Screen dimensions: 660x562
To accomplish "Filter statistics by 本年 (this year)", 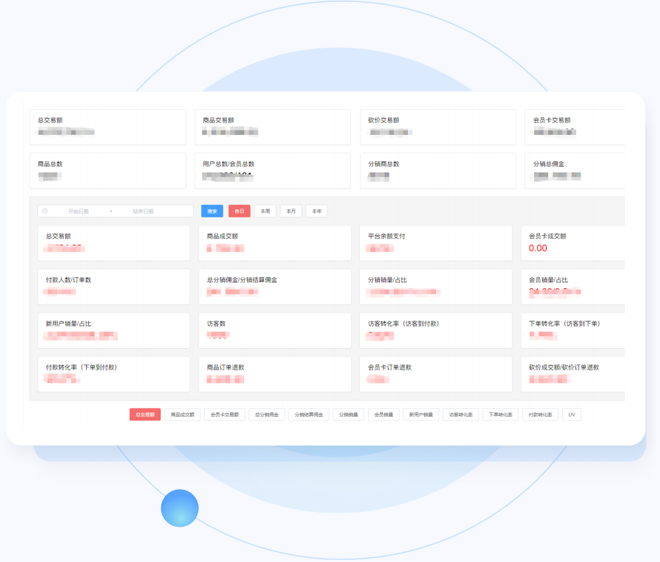I will click(x=317, y=211).
